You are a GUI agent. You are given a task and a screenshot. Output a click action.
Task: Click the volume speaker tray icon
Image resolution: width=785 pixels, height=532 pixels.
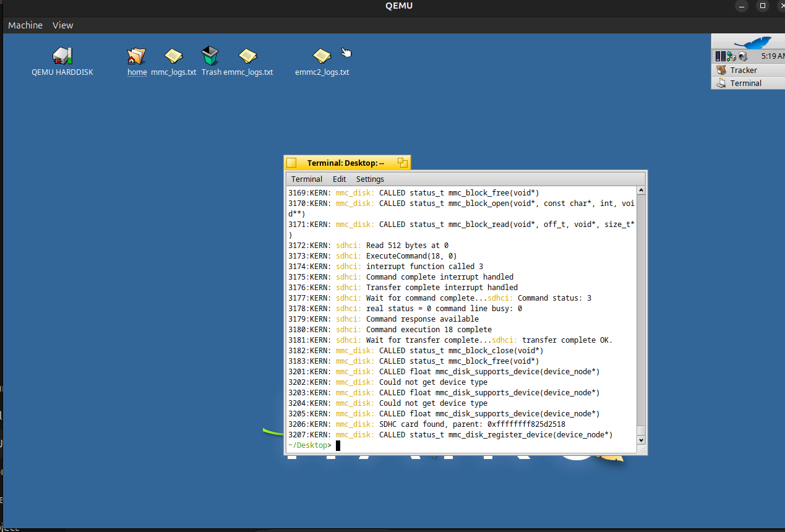coord(742,56)
